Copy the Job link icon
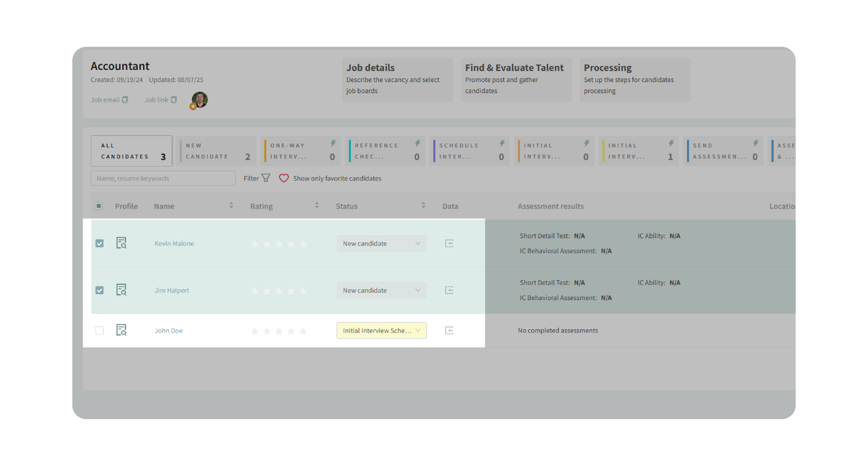This screenshot has height=466, width=868. tap(174, 100)
